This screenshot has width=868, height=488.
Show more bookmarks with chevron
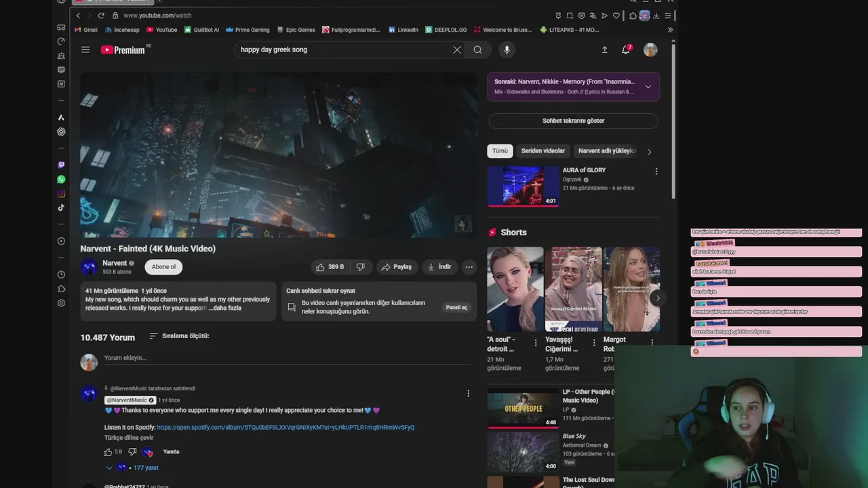(670, 30)
